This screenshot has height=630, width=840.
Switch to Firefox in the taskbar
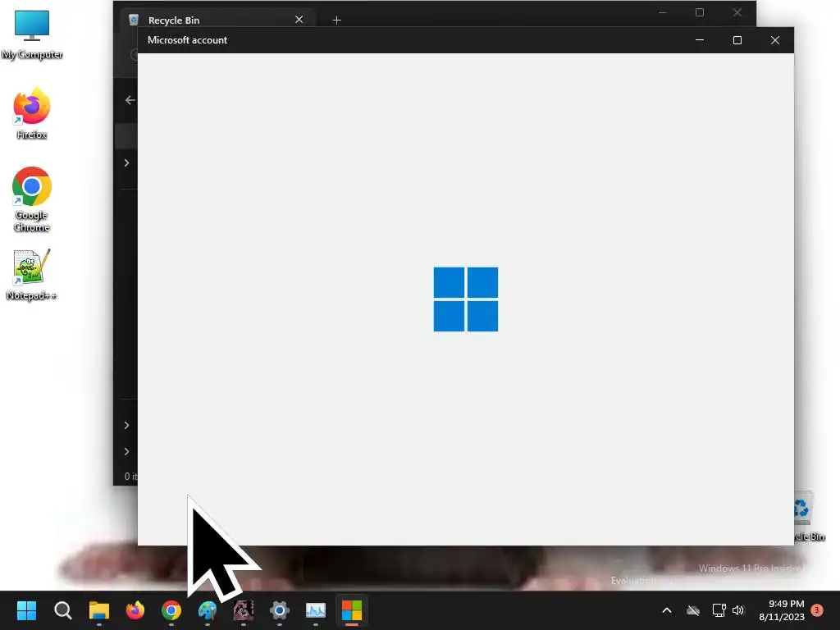135,610
